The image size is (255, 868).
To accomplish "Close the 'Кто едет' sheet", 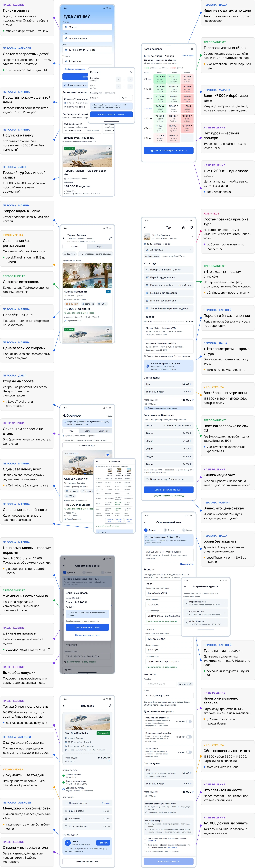I will coord(131,72).
